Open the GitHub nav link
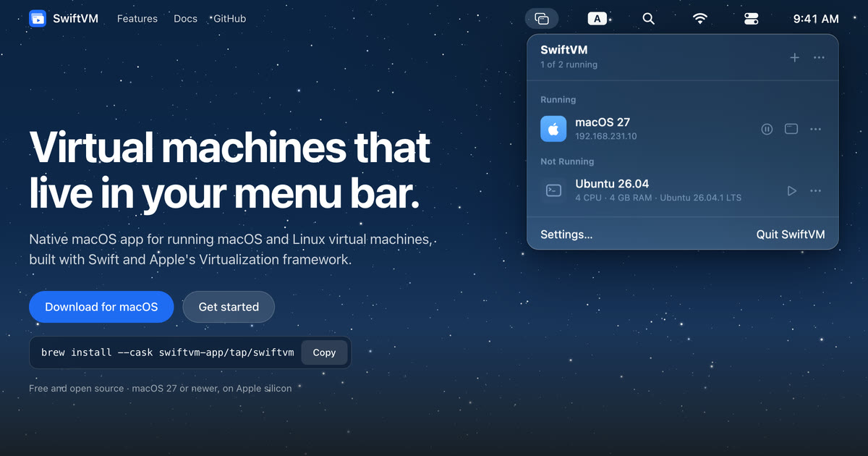Image resolution: width=868 pixels, height=456 pixels. (x=229, y=19)
